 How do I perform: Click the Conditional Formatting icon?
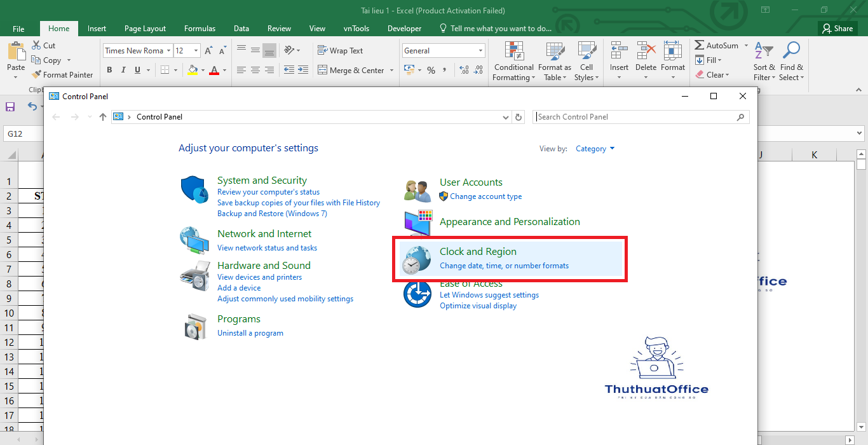(513, 51)
